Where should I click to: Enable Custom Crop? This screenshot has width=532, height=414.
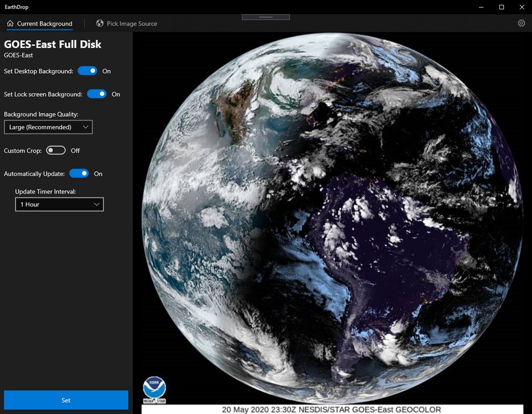(56, 150)
